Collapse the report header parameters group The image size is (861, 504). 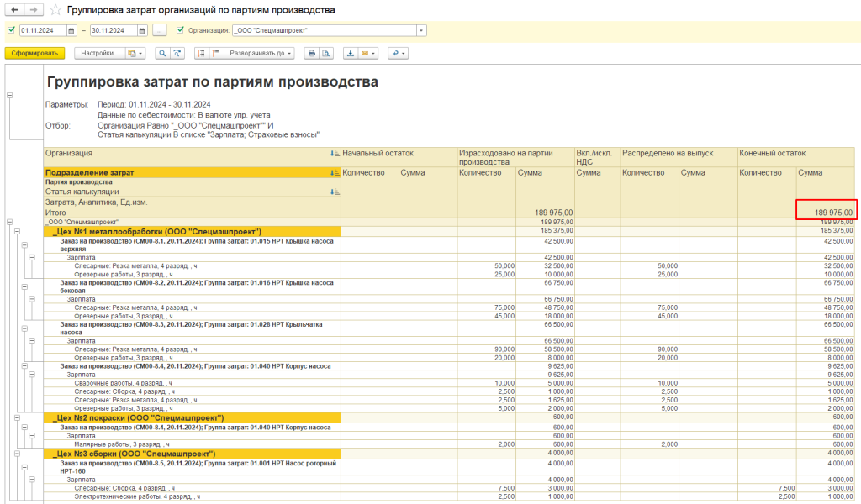[x=9, y=96]
